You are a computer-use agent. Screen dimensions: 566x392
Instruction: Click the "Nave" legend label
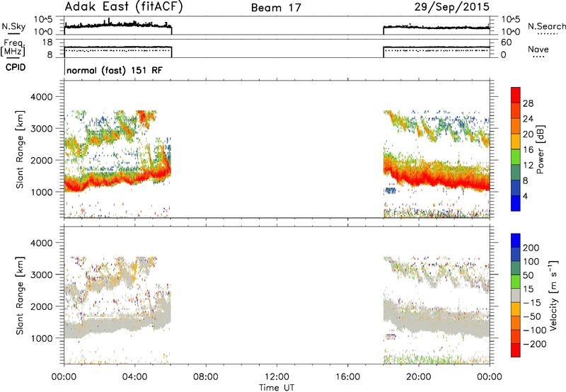(538, 49)
